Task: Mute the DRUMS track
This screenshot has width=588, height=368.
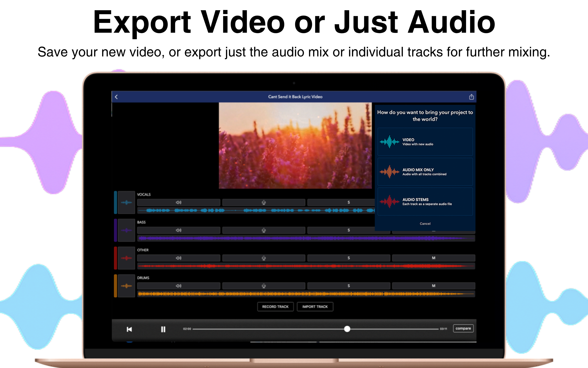Action: [x=433, y=286]
